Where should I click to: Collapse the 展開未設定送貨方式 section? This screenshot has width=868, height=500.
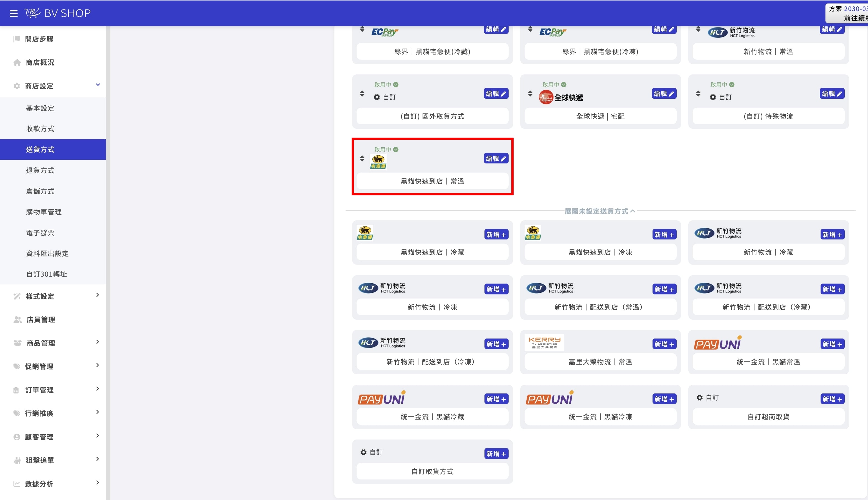tap(600, 211)
